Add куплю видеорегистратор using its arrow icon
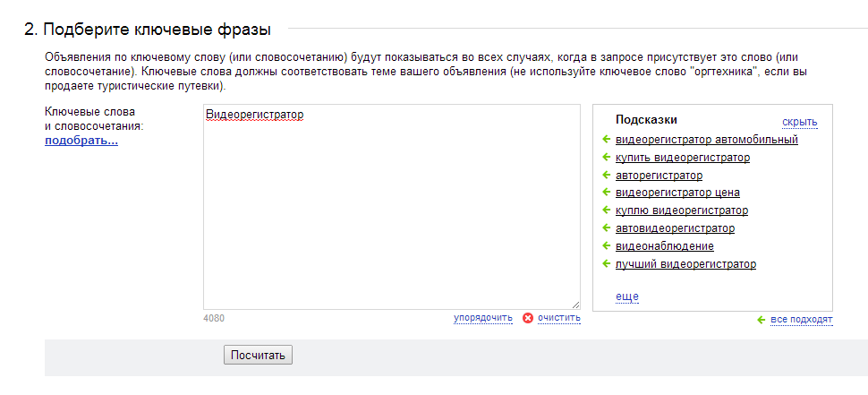This screenshot has height=395, width=868. pyautogui.click(x=606, y=210)
